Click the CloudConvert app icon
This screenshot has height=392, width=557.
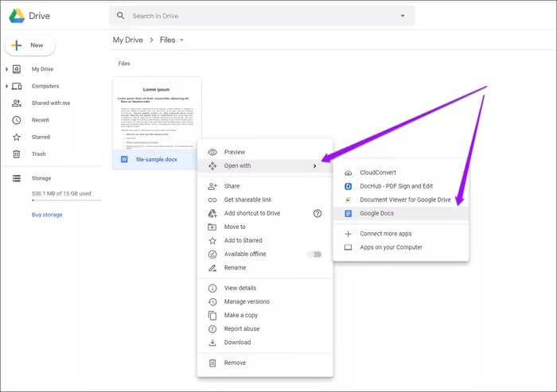[348, 173]
